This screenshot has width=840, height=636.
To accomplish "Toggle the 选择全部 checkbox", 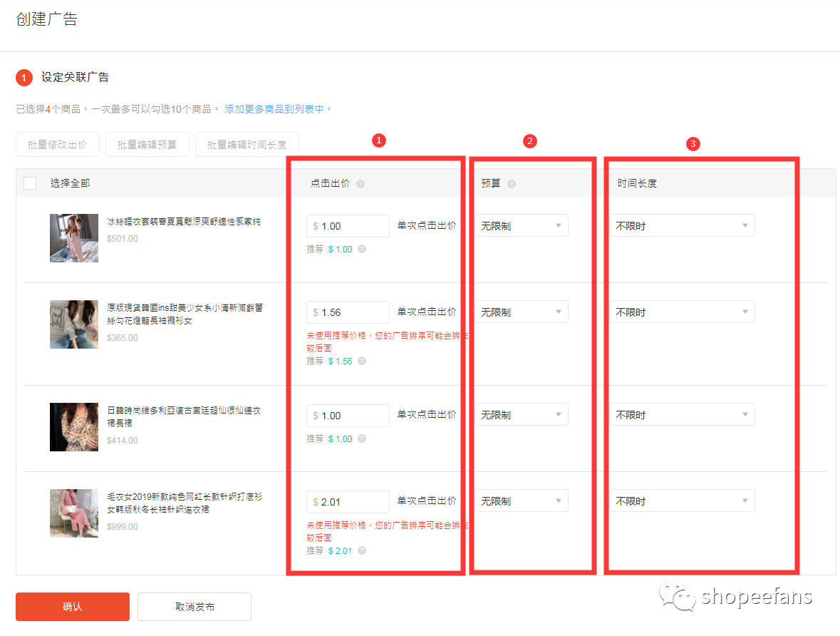I will tap(30, 183).
